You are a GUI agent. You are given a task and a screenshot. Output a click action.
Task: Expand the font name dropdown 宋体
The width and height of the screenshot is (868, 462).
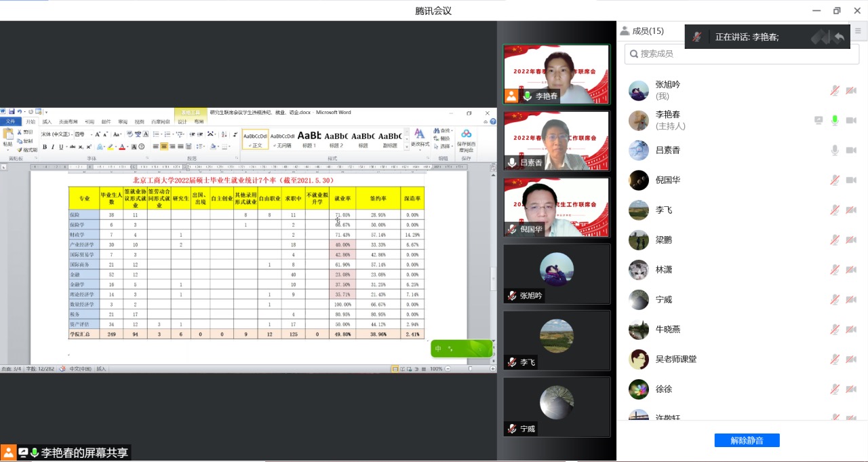pos(71,134)
